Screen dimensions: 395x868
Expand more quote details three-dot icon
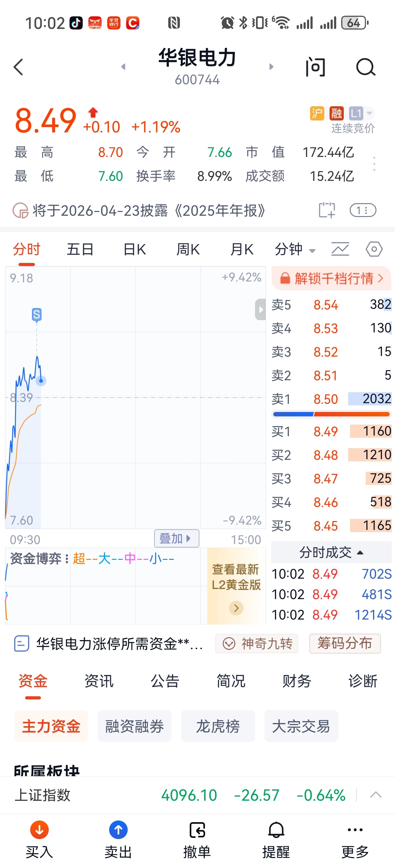(x=374, y=164)
